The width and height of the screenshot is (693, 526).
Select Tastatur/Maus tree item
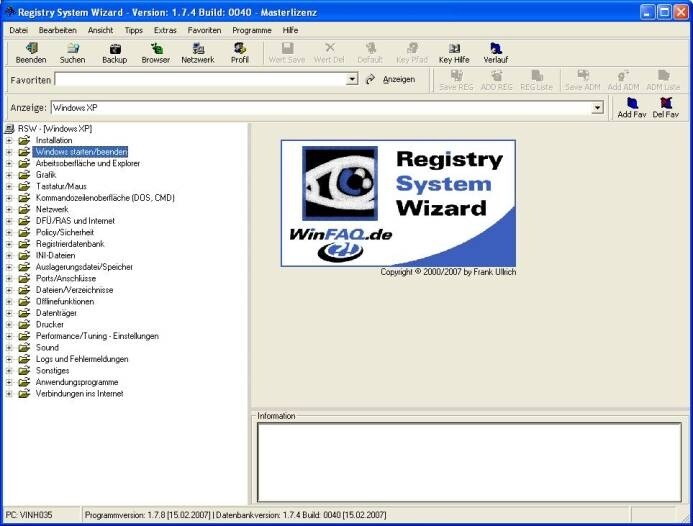[x=61, y=186]
